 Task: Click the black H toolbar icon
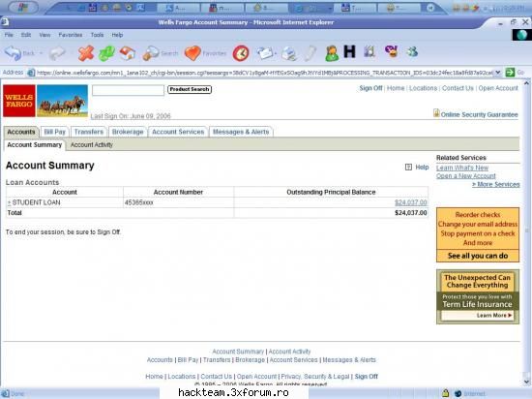(349, 51)
